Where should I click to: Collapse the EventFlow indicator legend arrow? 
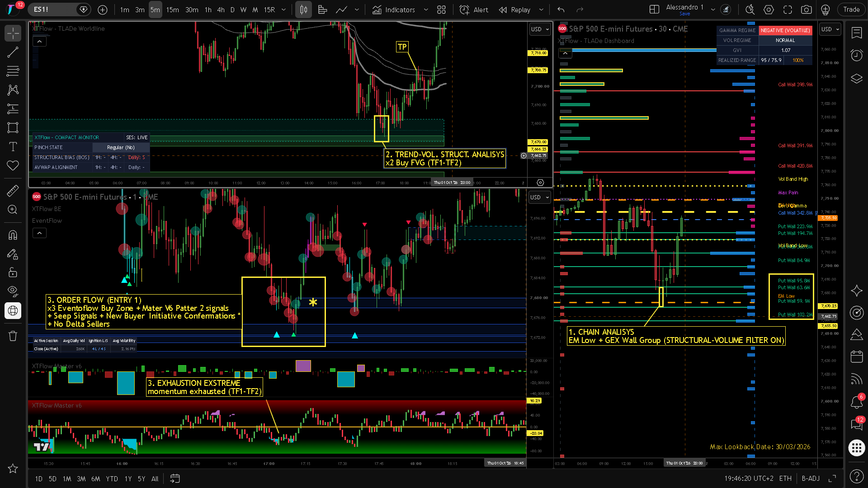click(x=39, y=233)
